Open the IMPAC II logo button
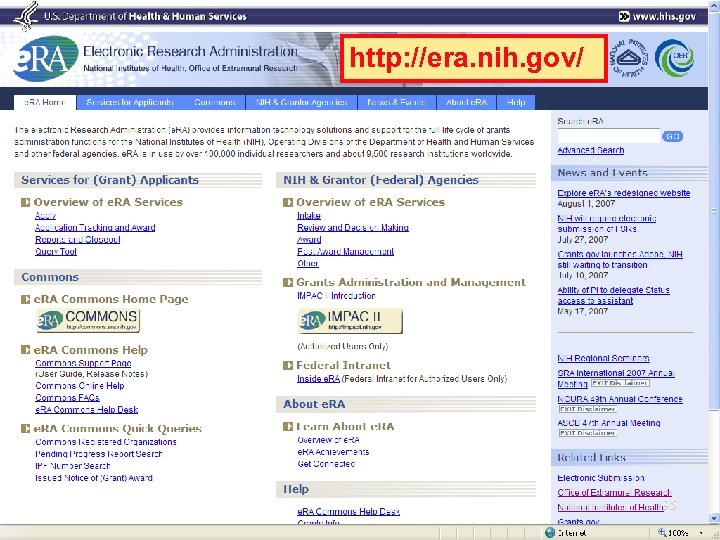Image resolution: width=720 pixels, height=540 pixels. (350, 321)
